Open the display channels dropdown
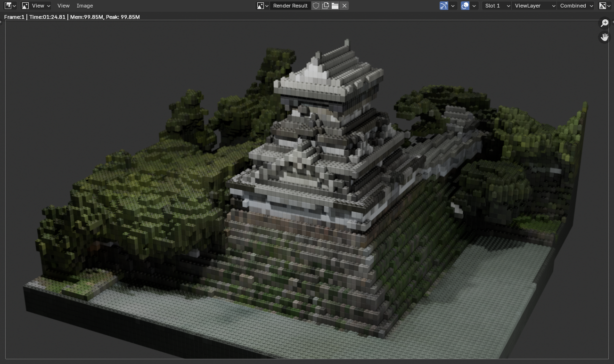 pos(605,6)
